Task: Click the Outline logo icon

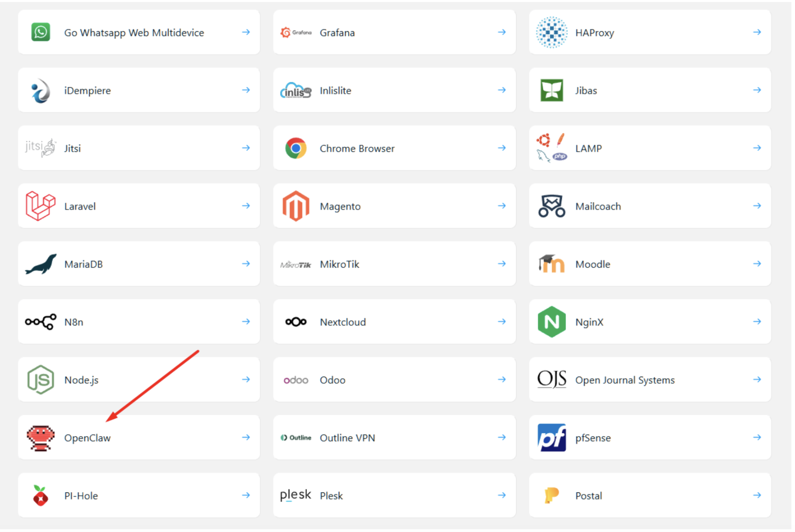Action: (x=296, y=438)
